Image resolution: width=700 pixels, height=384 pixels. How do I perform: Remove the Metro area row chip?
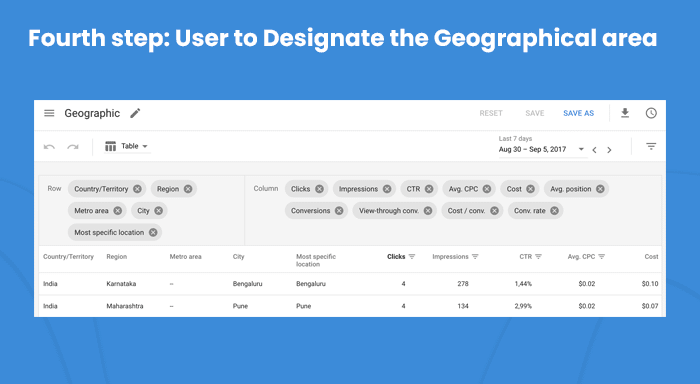pos(117,211)
